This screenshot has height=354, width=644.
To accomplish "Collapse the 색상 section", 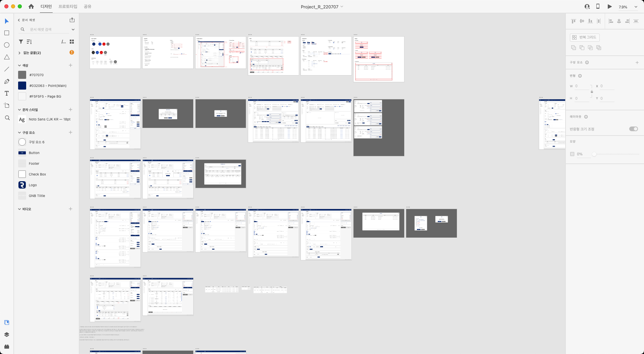I will (x=19, y=65).
